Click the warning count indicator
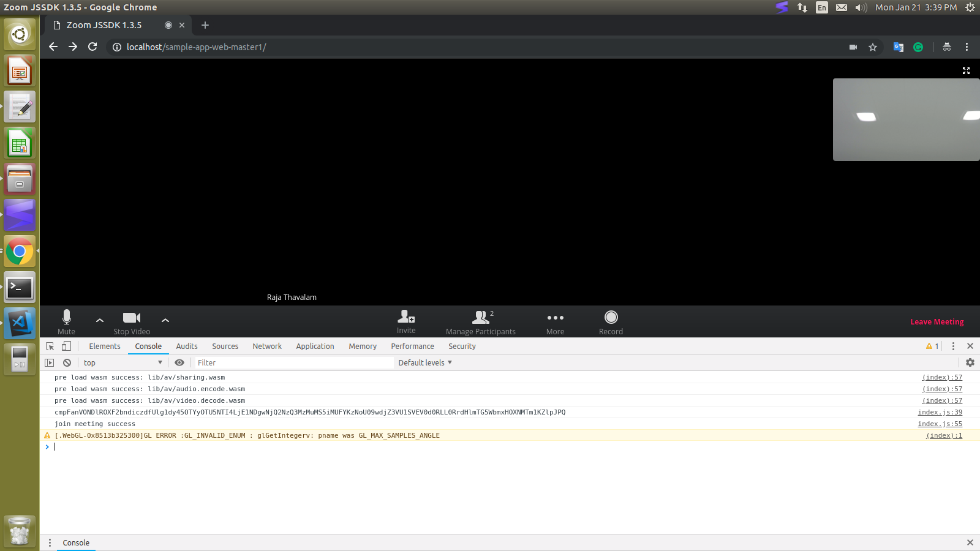Image resolution: width=980 pixels, height=551 pixels. tap(932, 346)
